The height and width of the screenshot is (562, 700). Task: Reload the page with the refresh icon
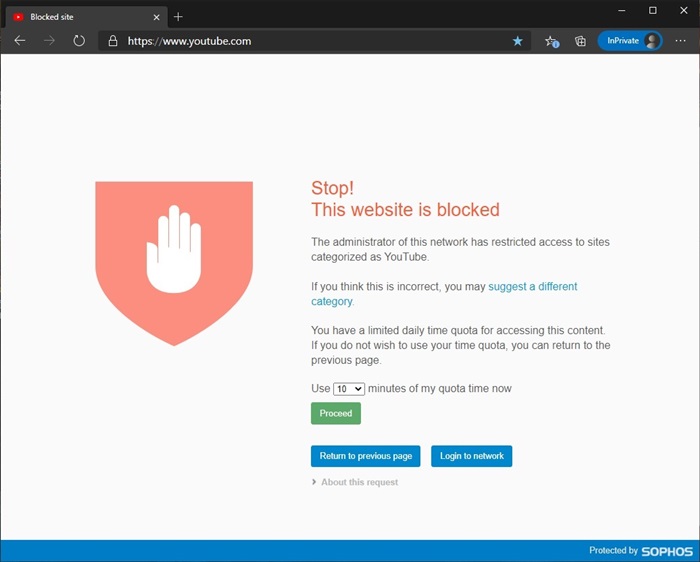[x=79, y=41]
